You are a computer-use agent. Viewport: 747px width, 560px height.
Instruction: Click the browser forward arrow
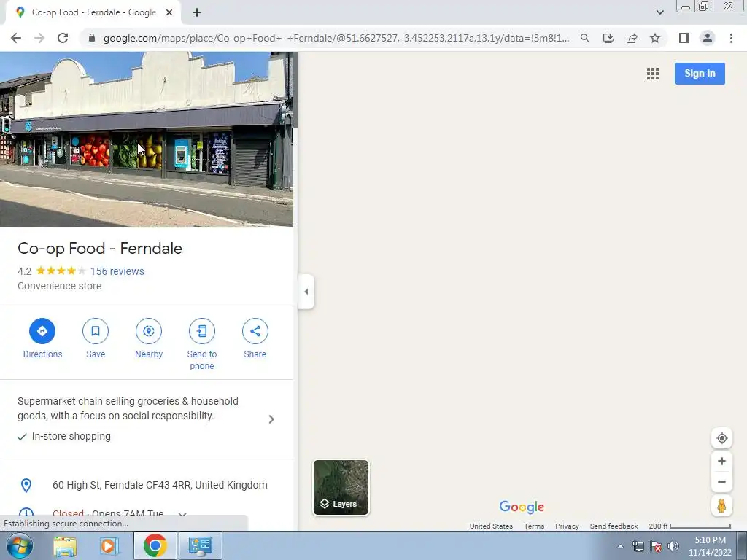pos(39,38)
